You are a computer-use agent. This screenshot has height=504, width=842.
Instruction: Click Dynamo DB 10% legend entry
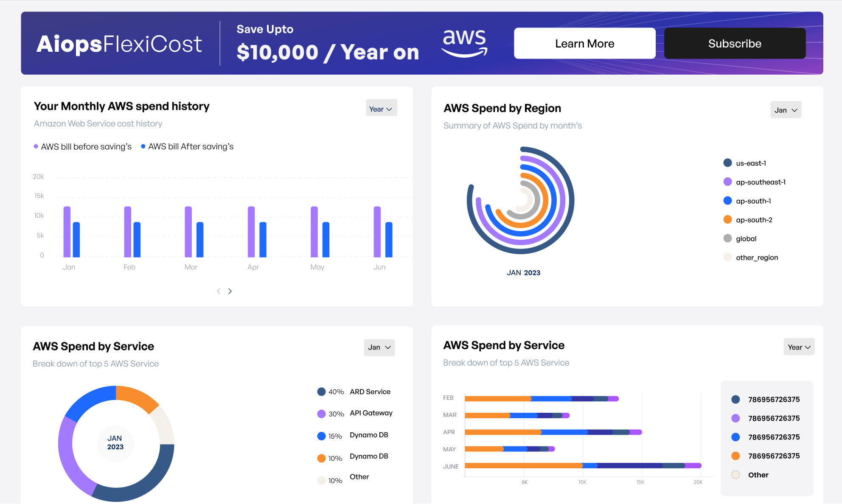353,457
